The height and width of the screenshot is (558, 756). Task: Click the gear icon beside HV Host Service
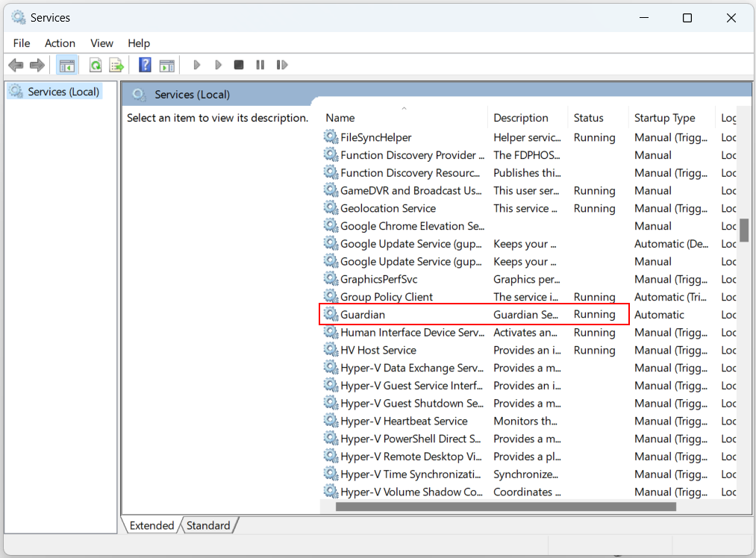331,349
